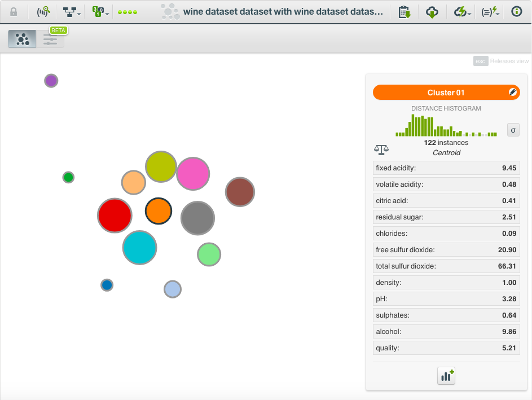Click the clipboard copy icon

[x=404, y=11]
